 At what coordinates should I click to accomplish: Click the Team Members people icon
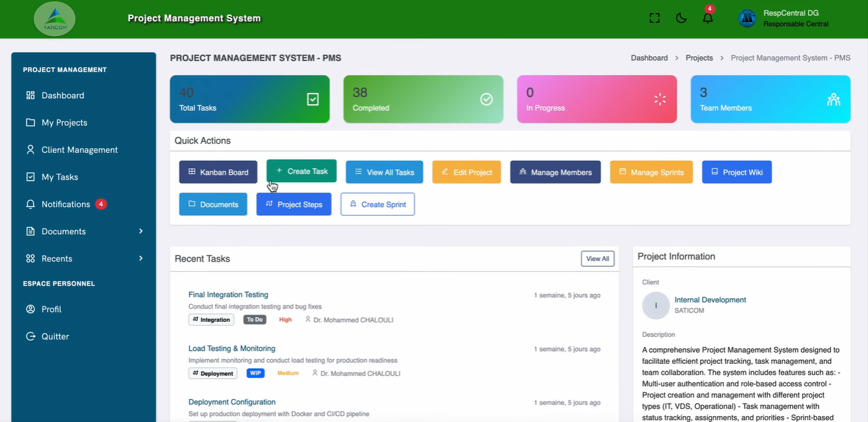point(833,99)
